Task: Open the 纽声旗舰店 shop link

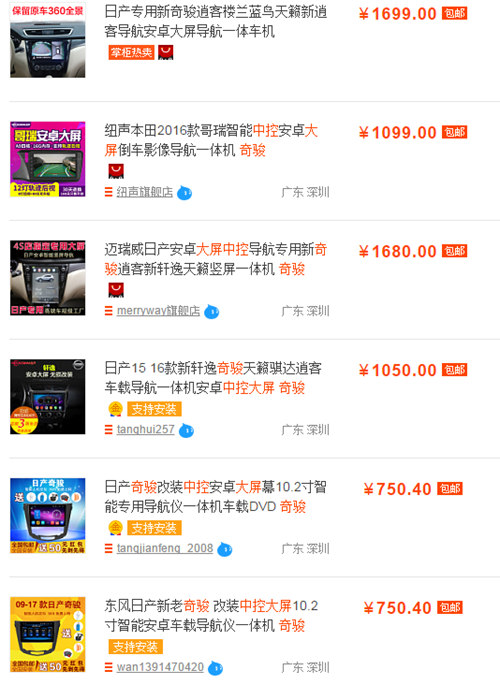Action: tap(145, 192)
